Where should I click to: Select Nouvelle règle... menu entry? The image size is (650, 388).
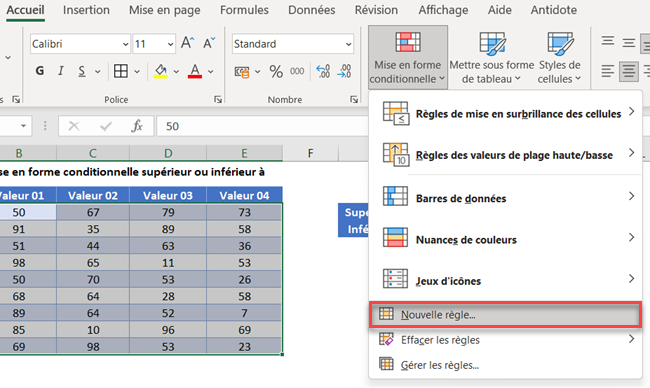(506, 315)
